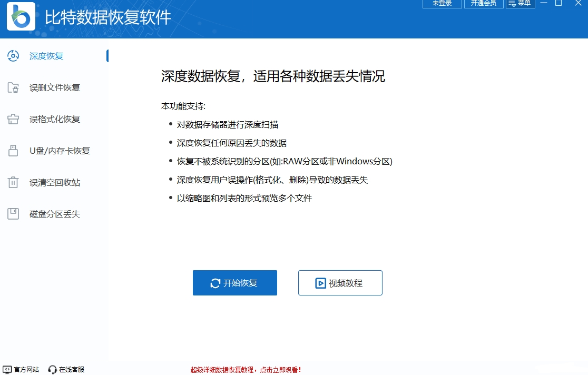Open 误格式化恢复 mode
Viewport: 588px width, 375px height.
click(x=54, y=119)
